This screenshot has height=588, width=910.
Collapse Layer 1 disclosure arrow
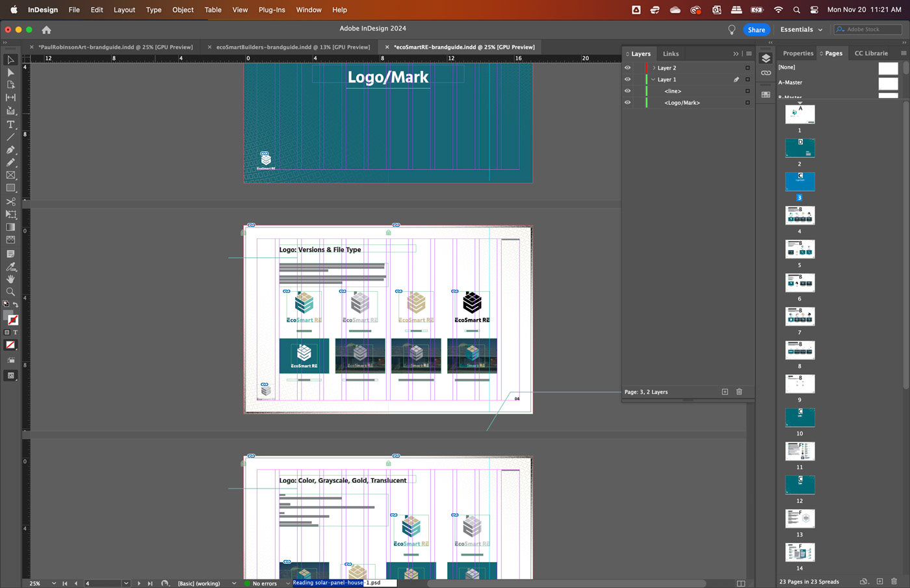tap(654, 79)
